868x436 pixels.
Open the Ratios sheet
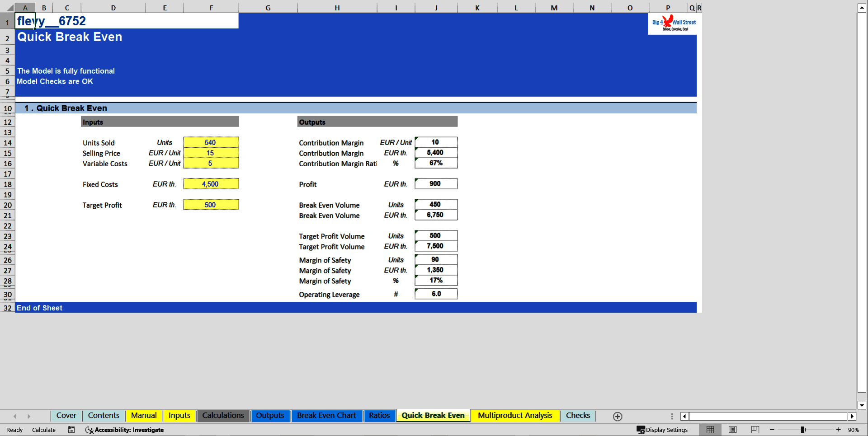click(x=379, y=415)
